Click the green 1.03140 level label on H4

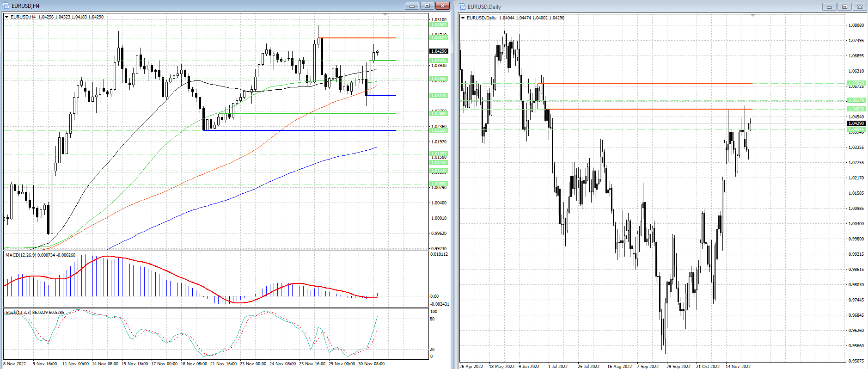pos(439,96)
